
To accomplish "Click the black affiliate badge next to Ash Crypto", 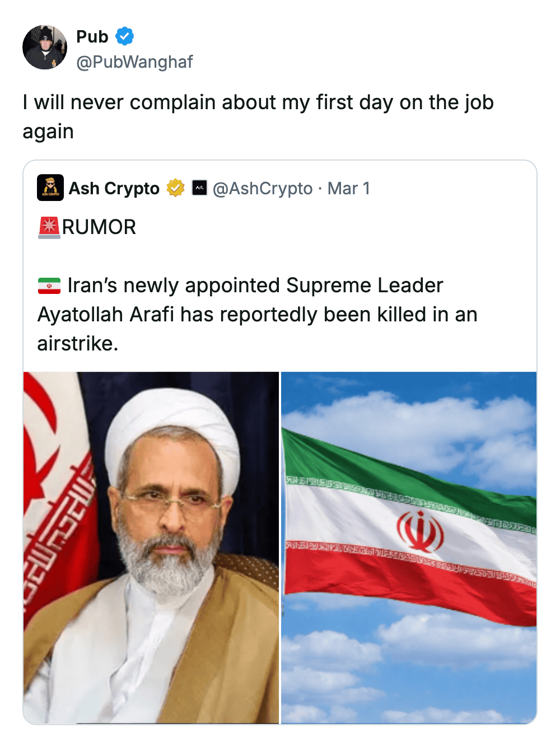I will [x=199, y=188].
